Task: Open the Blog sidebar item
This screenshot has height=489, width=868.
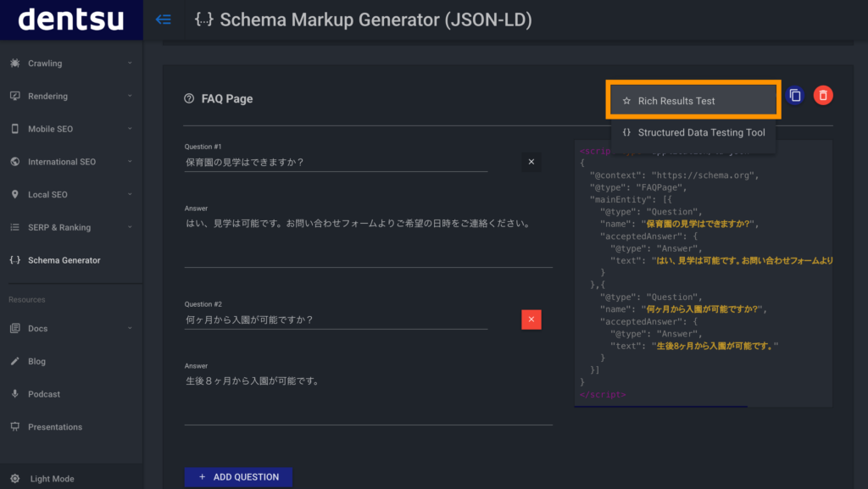Action: 71,361
